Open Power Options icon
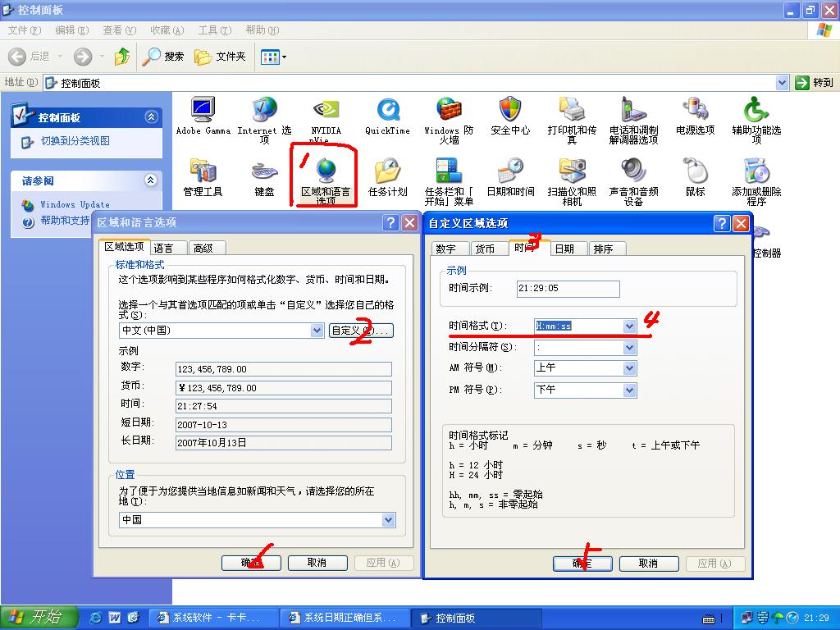 pyautogui.click(x=695, y=109)
